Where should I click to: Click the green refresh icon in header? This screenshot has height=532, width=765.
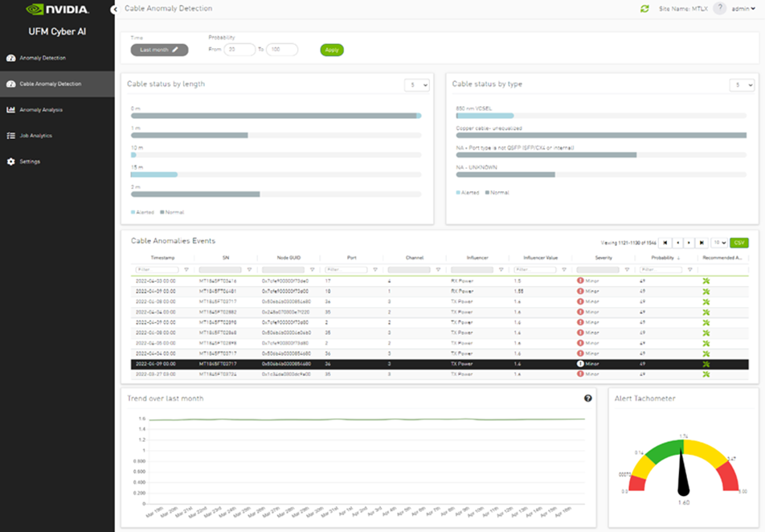point(644,9)
